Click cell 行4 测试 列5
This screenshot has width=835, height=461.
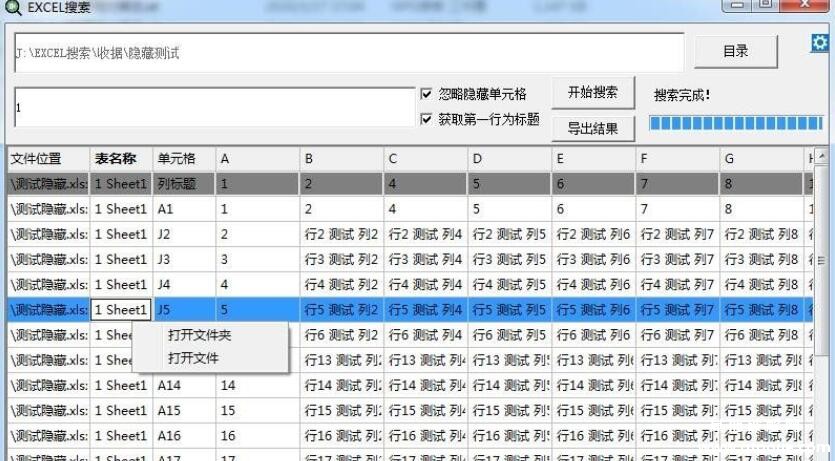pyautogui.click(x=510, y=284)
